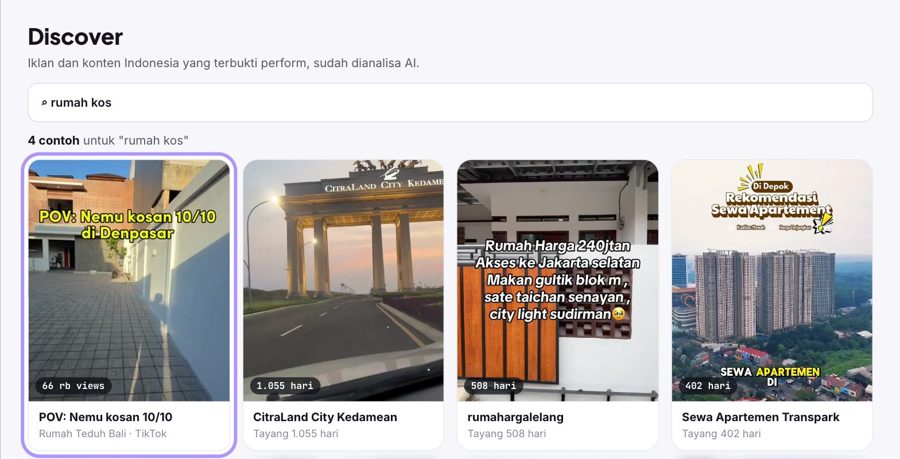900x459 pixels.
Task: Select title "Sewa Apartemen Transpark"
Action: click(x=761, y=417)
